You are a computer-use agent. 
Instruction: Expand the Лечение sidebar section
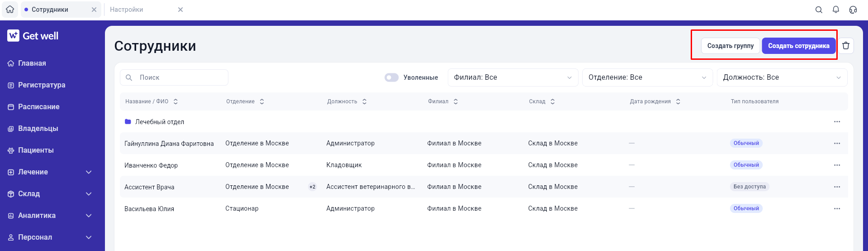(50, 172)
